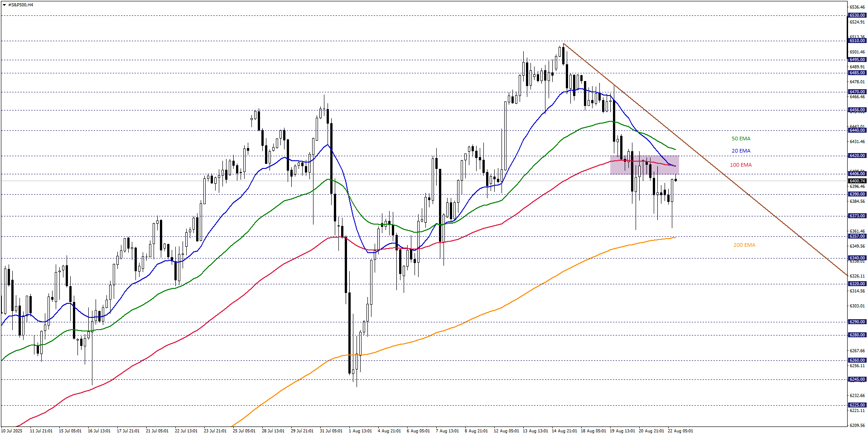
Task: Click the 1 Aug 13:01 time label
Action: [361, 431]
